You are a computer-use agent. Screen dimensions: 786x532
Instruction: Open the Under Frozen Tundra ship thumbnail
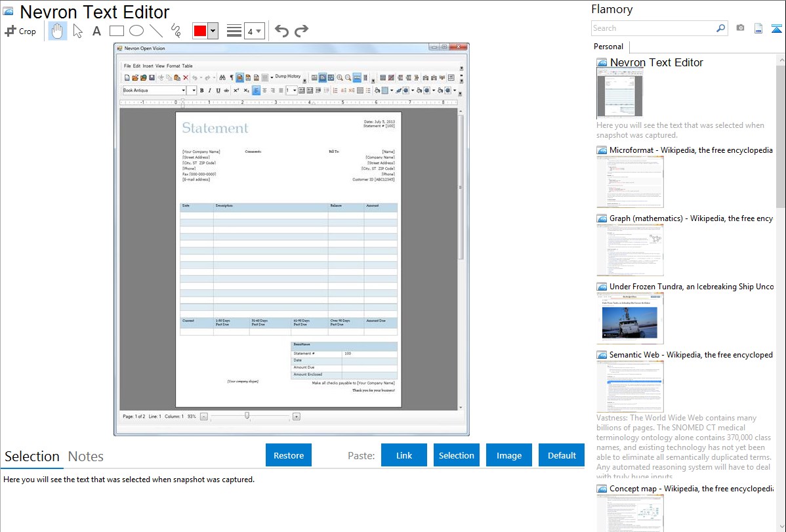[x=630, y=318]
